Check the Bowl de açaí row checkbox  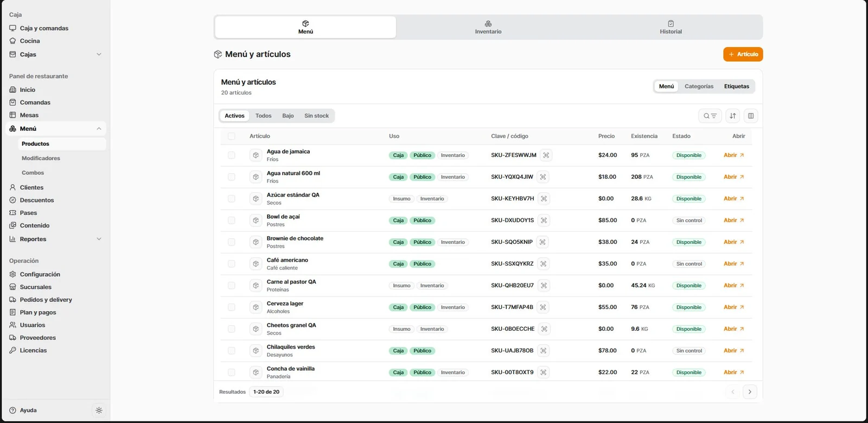coord(232,220)
